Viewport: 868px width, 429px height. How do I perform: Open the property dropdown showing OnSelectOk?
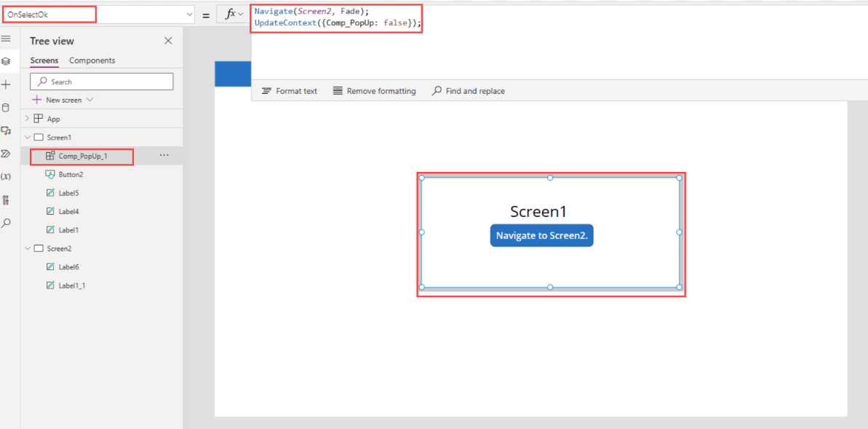coord(188,13)
